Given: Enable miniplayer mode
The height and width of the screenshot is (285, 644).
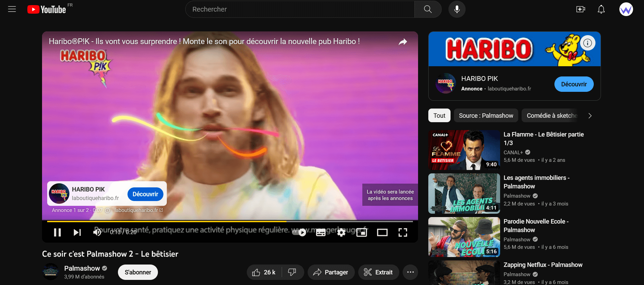Looking at the screenshot, I should coord(362,232).
